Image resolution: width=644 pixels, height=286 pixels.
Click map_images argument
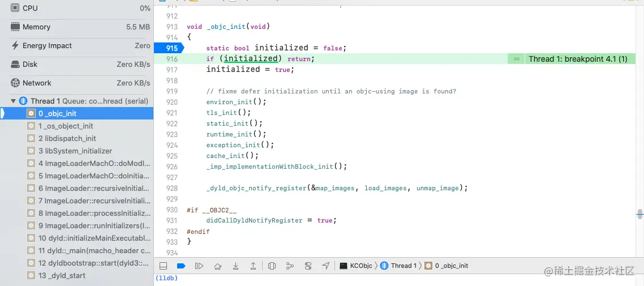(334, 188)
